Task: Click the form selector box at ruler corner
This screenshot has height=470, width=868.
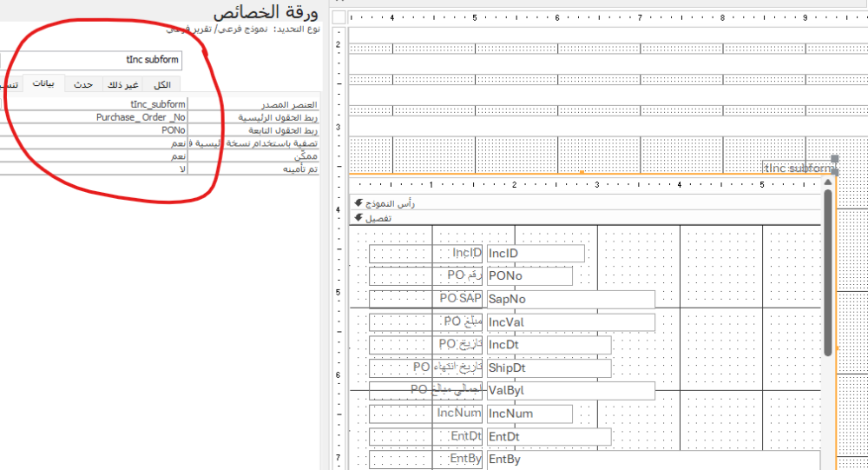Action: [x=339, y=17]
